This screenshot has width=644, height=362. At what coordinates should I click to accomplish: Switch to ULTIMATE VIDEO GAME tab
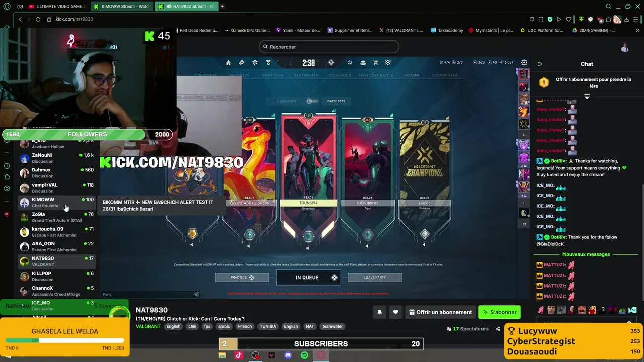point(57,6)
